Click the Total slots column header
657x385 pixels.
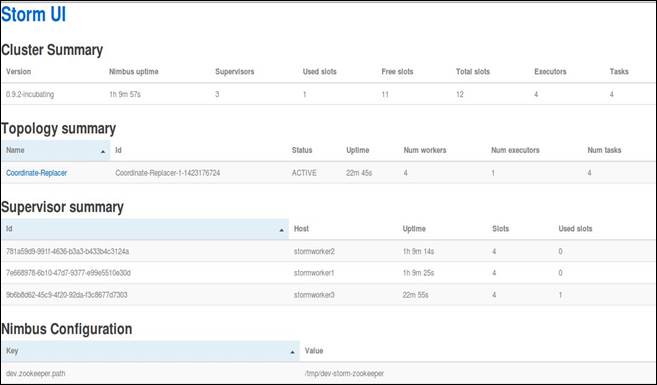[473, 72]
